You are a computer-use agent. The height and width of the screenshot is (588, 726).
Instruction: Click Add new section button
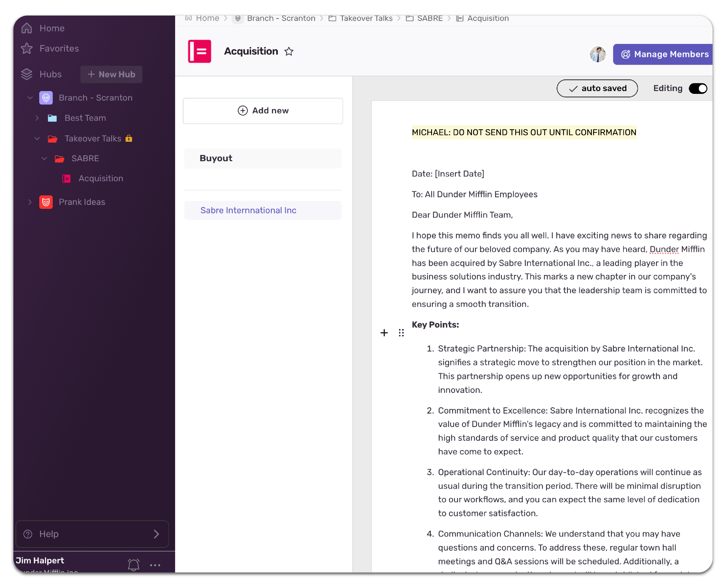click(x=263, y=111)
